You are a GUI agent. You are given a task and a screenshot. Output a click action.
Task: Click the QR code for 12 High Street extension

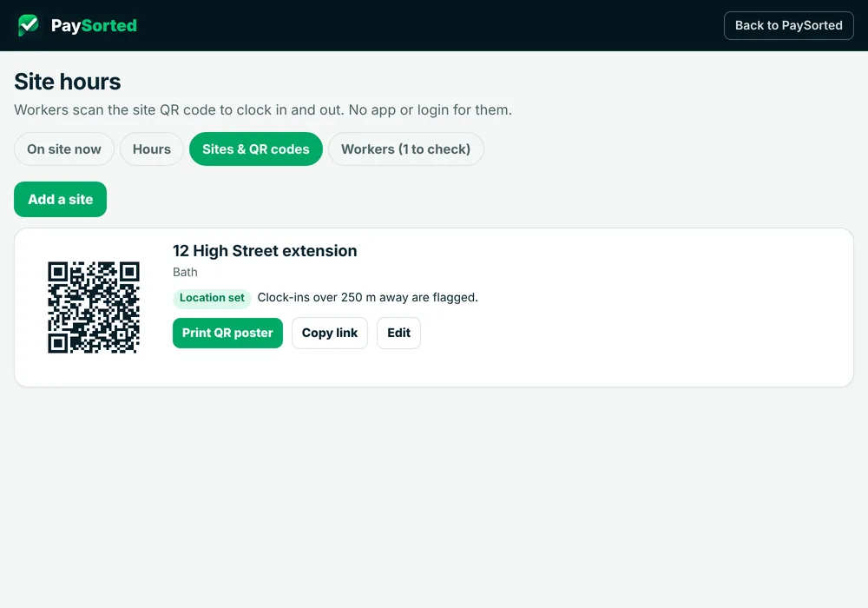click(94, 307)
